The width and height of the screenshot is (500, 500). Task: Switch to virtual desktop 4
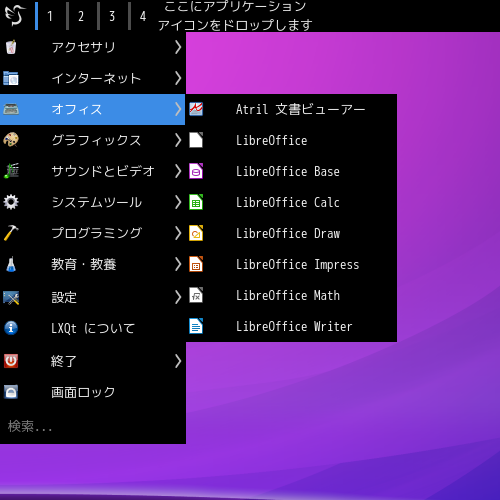click(x=143, y=16)
